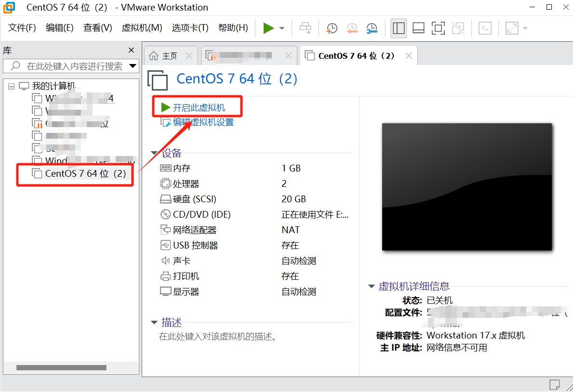Select CentOS 7 64 位 (2) in library
The height and width of the screenshot is (392, 573).
tap(85, 173)
